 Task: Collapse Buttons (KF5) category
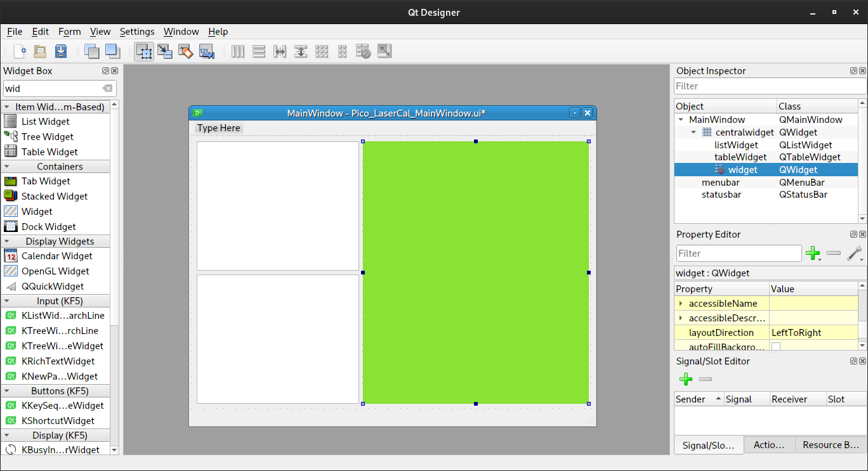point(7,391)
